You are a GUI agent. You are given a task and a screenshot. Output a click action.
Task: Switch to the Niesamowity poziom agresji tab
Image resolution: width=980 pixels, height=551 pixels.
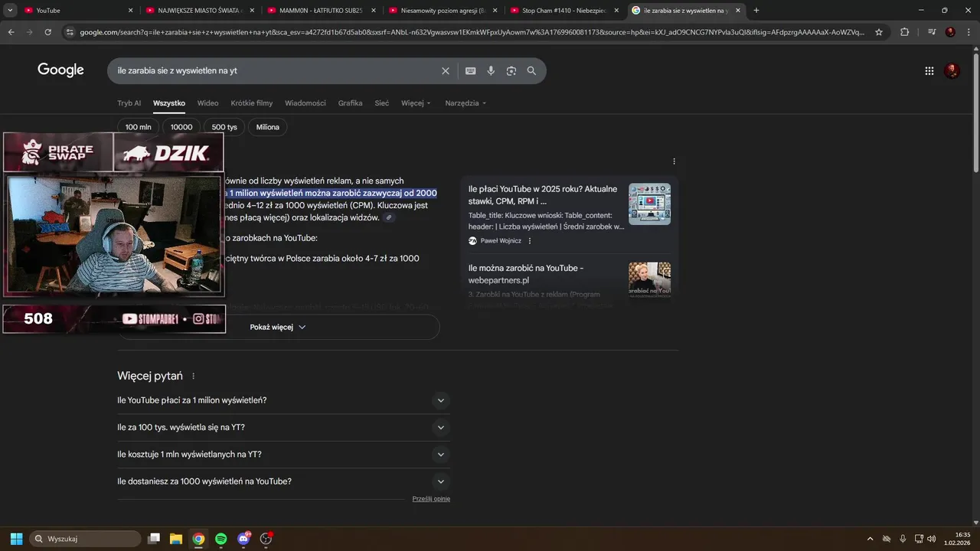pos(443,11)
